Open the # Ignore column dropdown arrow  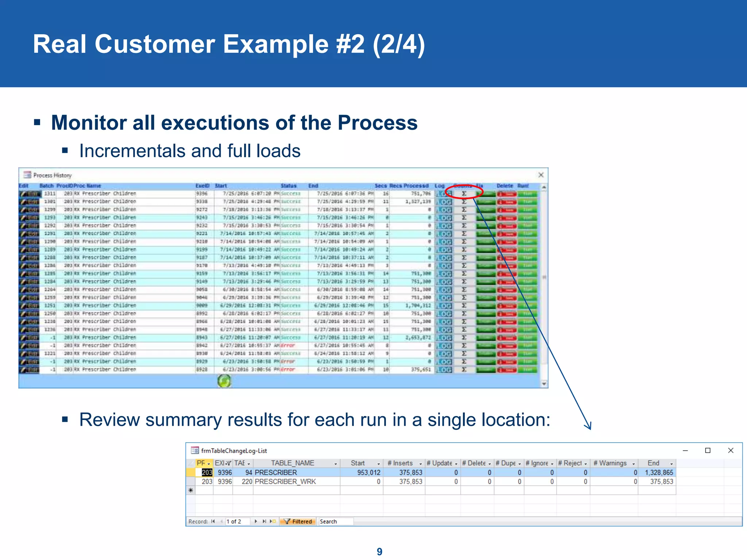click(552, 463)
